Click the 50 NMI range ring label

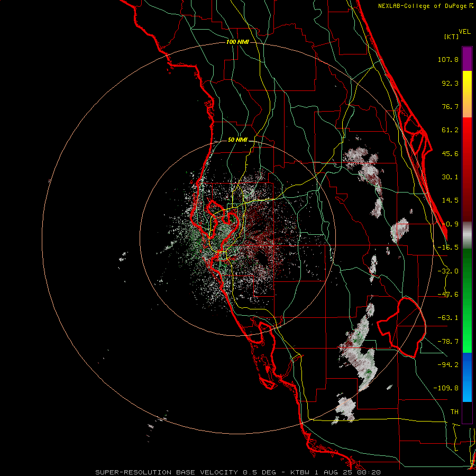tap(237, 140)
